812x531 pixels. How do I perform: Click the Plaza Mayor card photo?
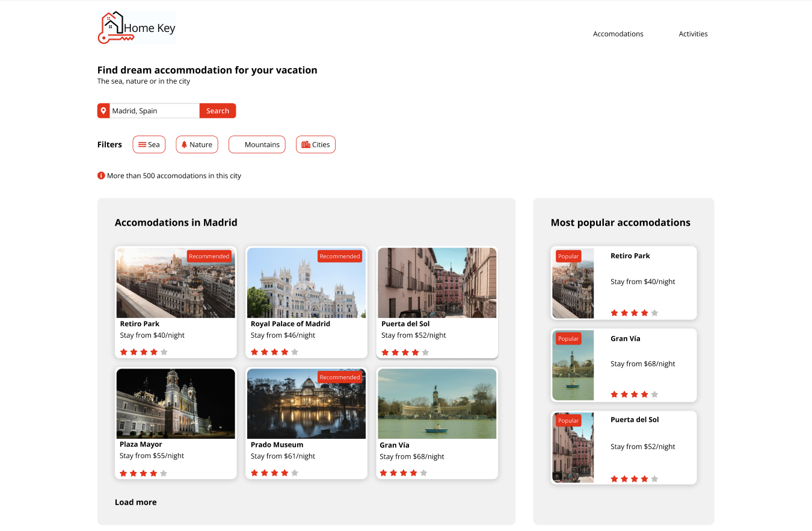[175, 403]
